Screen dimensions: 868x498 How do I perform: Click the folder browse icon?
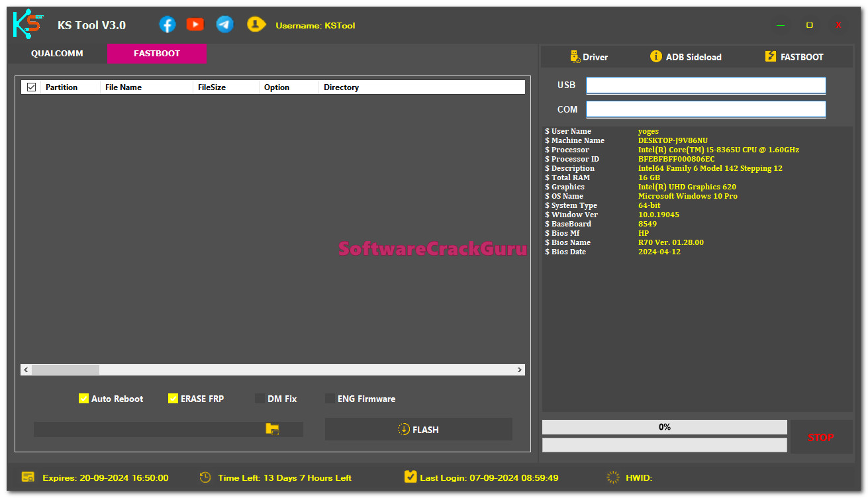(x=272, y=429)
